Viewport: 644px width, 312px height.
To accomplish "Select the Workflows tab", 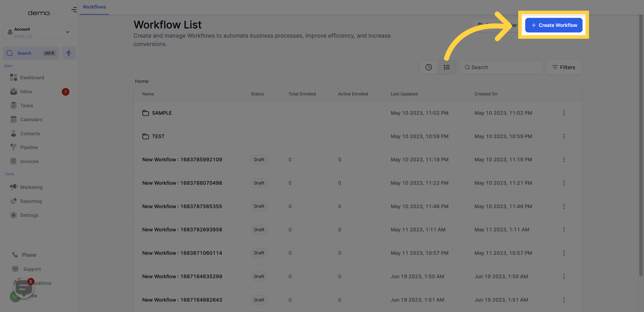I will point(94,7).
